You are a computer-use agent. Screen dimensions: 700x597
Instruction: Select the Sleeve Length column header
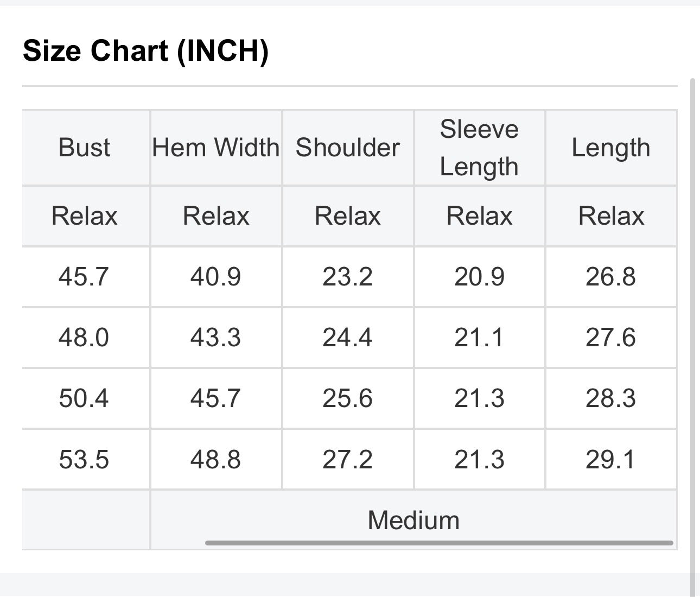click(x=479, y=148)
